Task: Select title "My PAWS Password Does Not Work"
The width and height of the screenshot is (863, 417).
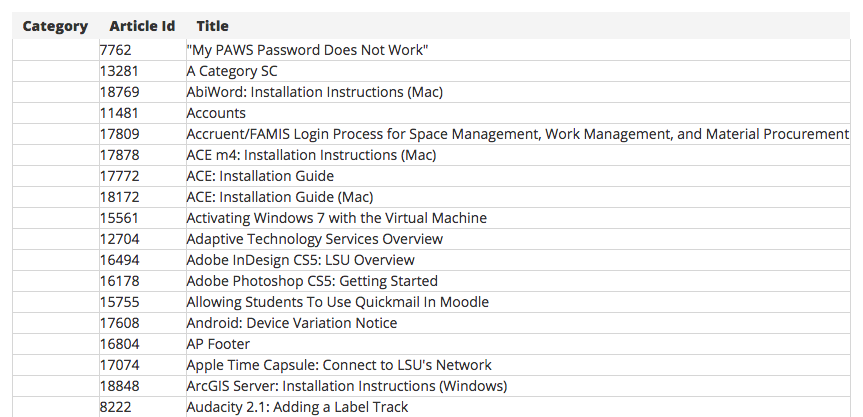Action: coord(307,50)
